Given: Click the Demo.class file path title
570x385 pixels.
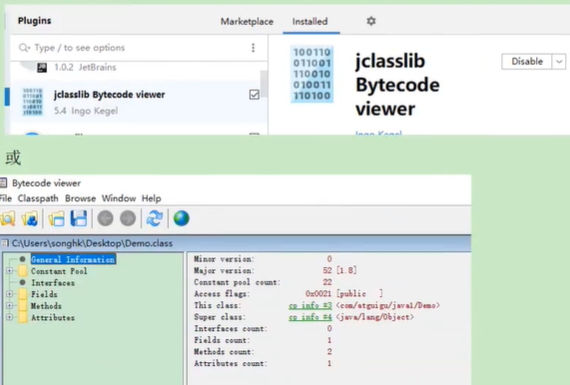Looking at the screenshot, I should [x=92, y=243].
